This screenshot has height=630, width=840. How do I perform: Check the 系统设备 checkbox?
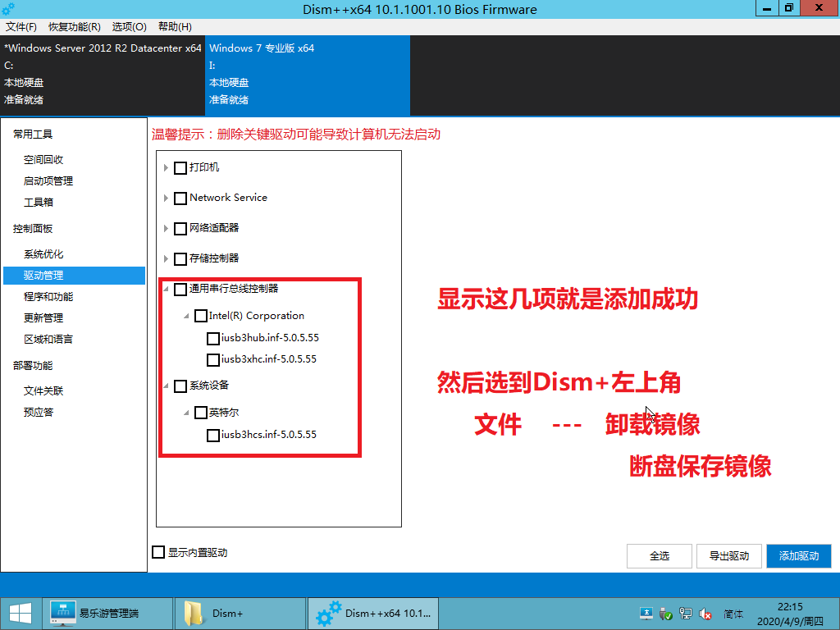pos(180,386)
